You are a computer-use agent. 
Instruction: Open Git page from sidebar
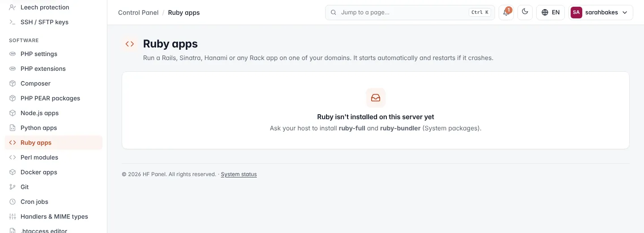(25, 187)
